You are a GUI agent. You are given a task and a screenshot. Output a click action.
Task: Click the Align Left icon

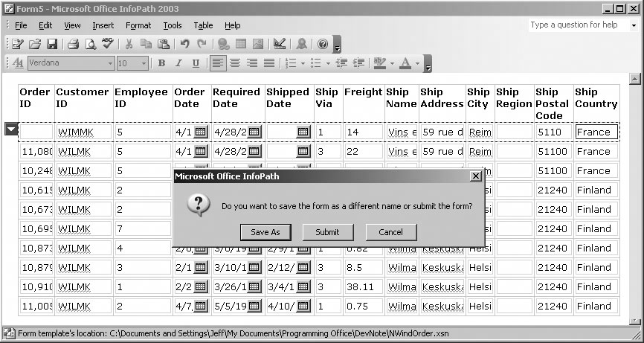pyautogui.click(x=217, y=63)
